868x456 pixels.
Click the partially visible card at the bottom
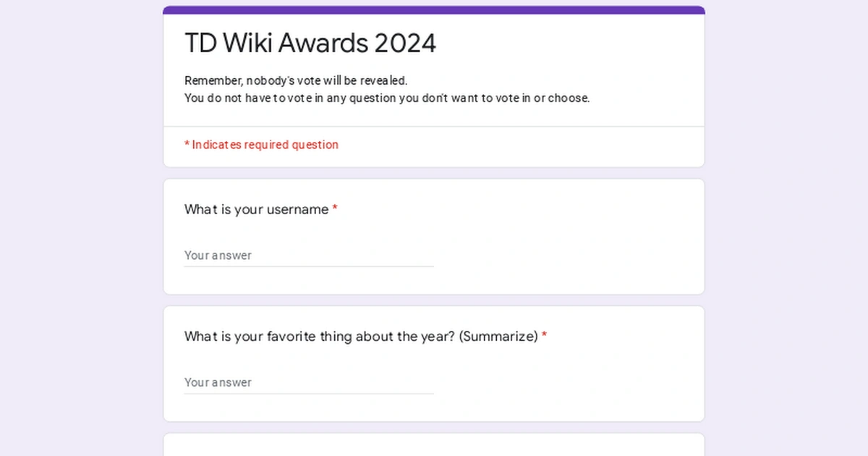434,444
